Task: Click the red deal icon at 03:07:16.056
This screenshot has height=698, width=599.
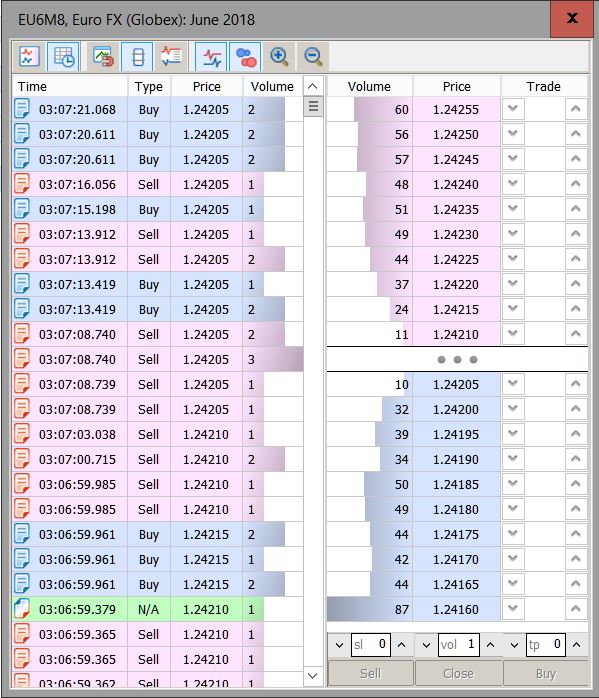Action: tap(22, 184)
